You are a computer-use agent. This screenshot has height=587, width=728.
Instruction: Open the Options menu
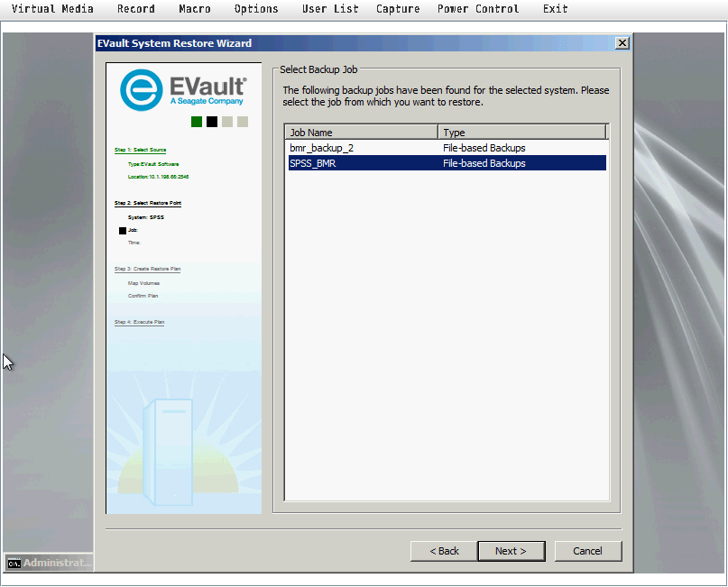coord(256,9)
